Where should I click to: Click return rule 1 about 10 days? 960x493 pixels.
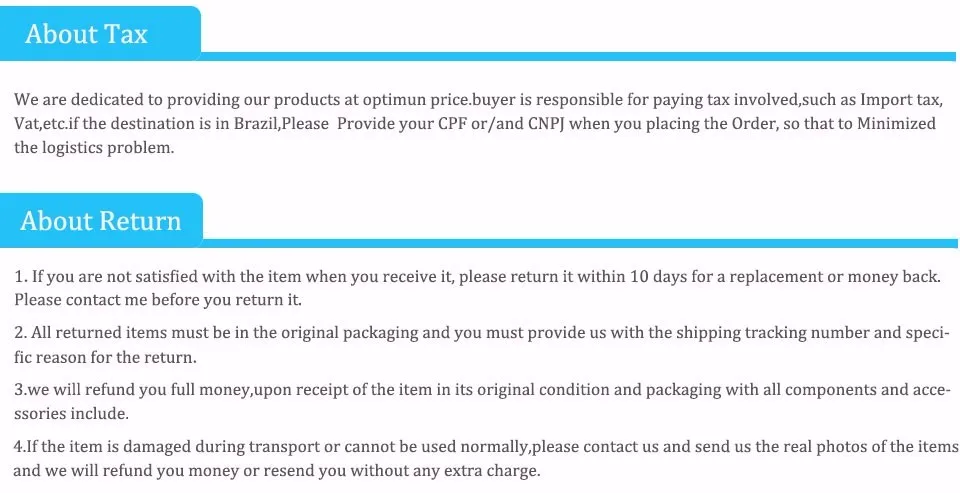478,288
